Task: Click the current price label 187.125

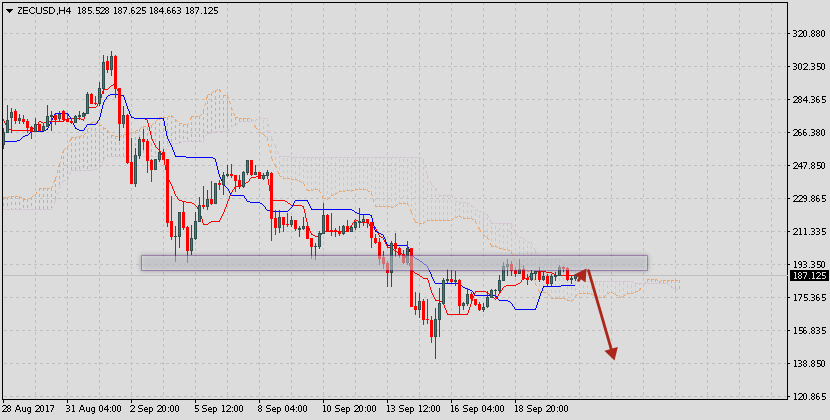Action: pyautogui.click(x=806, y=276)
